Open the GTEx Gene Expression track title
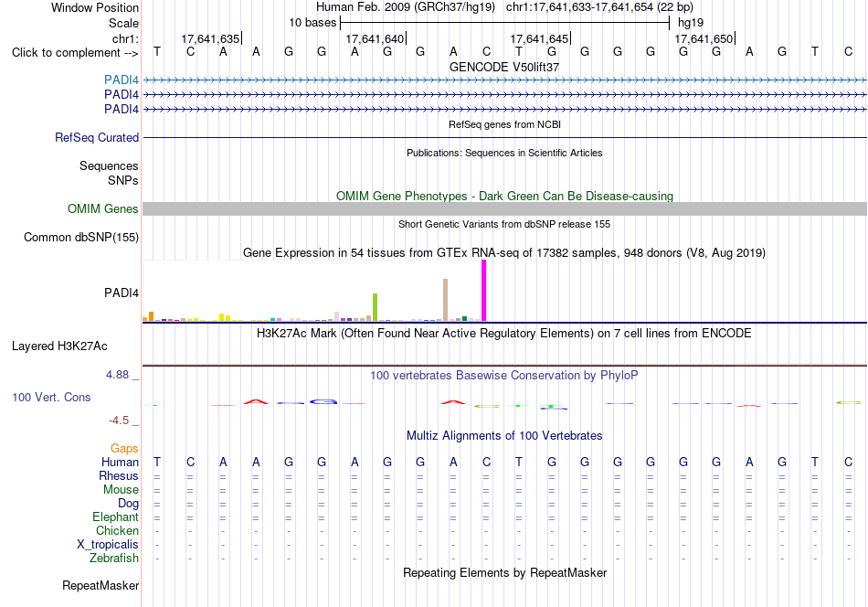This screenshot has height=607, width=868. click(504, 253)
